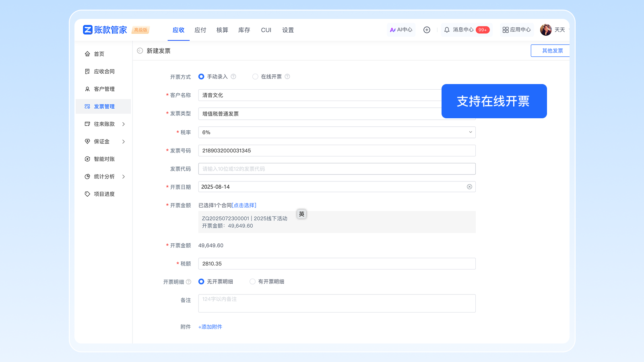Screen dimensions: 644x362
Task: Select 手动录入 radio option
Action: (201, 76)
